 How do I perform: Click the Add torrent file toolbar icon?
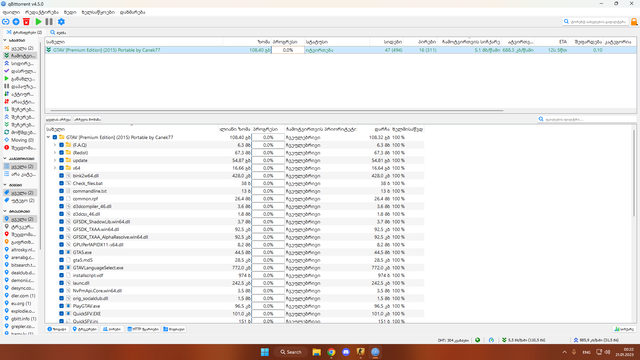coord(16,22)
